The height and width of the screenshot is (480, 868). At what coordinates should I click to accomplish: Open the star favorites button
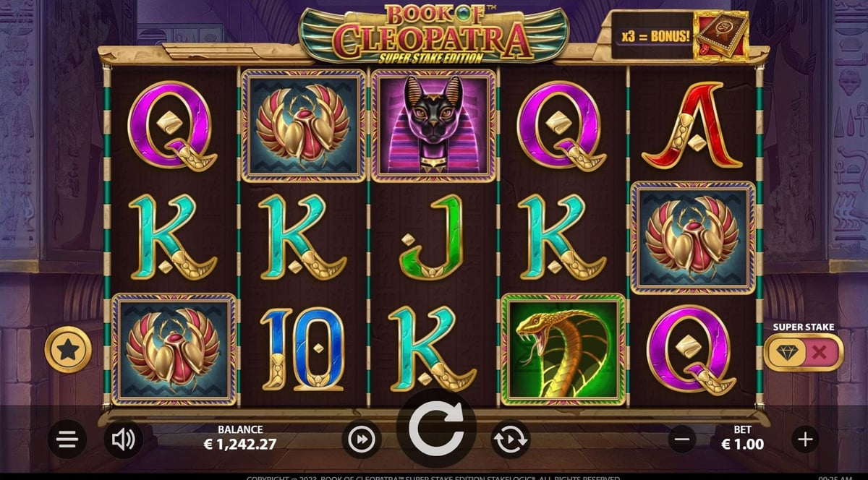(68, 350)
